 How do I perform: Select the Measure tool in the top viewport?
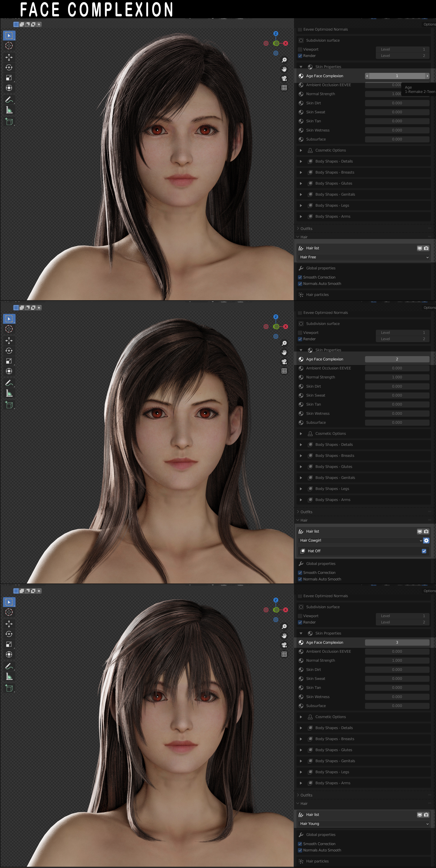click(x=9, y=110)
